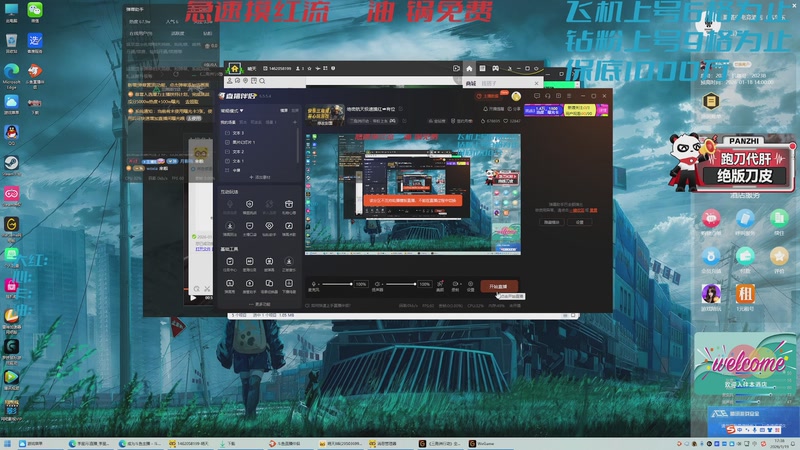Click the 设置 button in right chat panel

click(x=580, y=222)
